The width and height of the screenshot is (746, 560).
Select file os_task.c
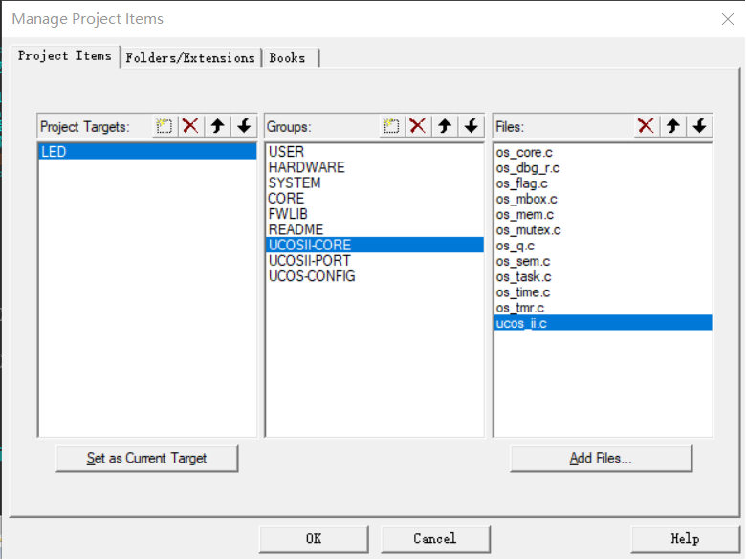pos(603,277)
